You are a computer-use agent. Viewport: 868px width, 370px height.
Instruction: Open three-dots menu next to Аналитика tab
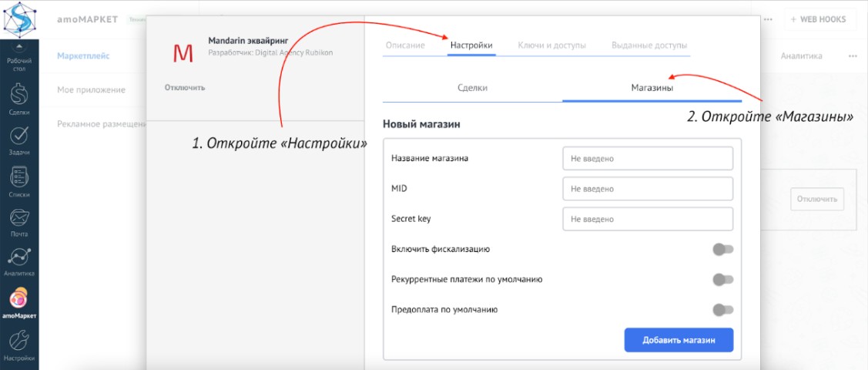[853, 56]
